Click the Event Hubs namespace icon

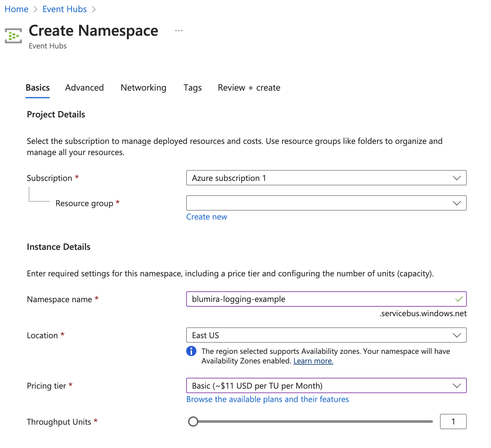coord(13,36)
